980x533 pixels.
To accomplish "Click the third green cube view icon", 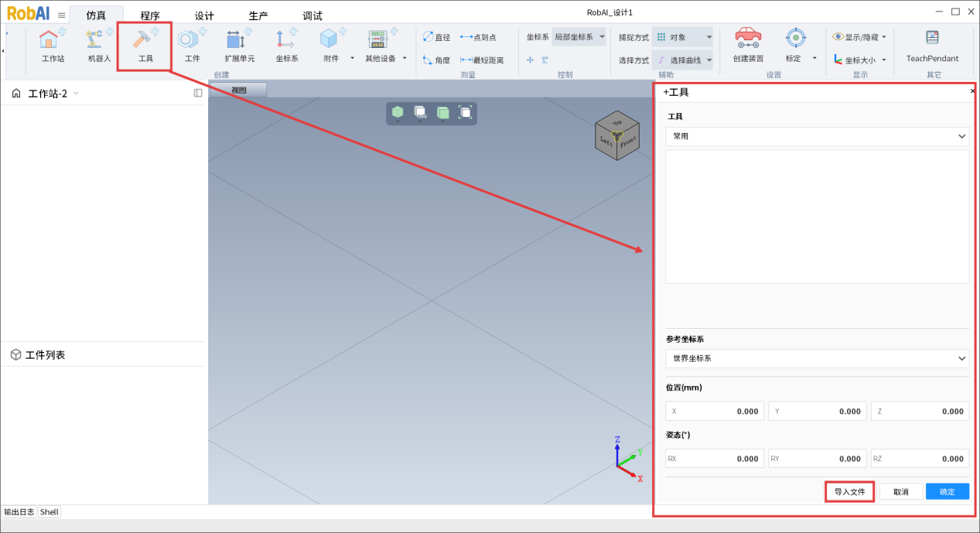I will coord(442,112).
